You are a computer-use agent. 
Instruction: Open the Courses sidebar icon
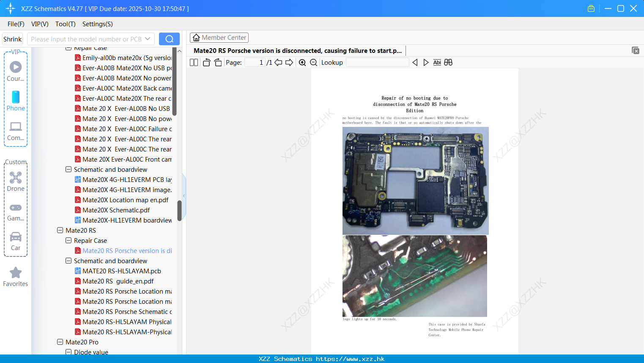pos(16,71)
